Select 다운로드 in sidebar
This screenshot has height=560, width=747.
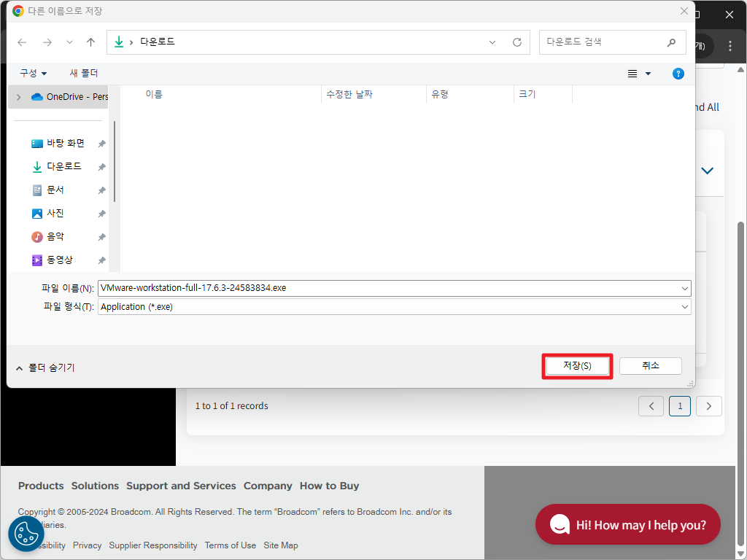coord(57,167)
